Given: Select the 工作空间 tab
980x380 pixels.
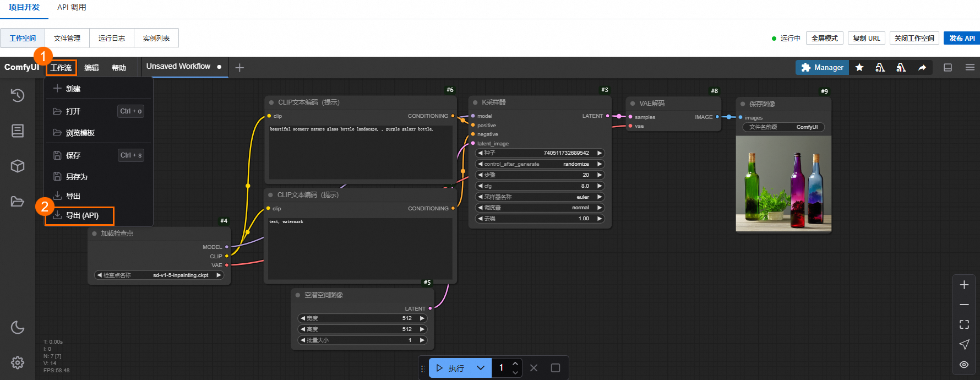Looking at the screenshot, I should click(x=23, y=38).
